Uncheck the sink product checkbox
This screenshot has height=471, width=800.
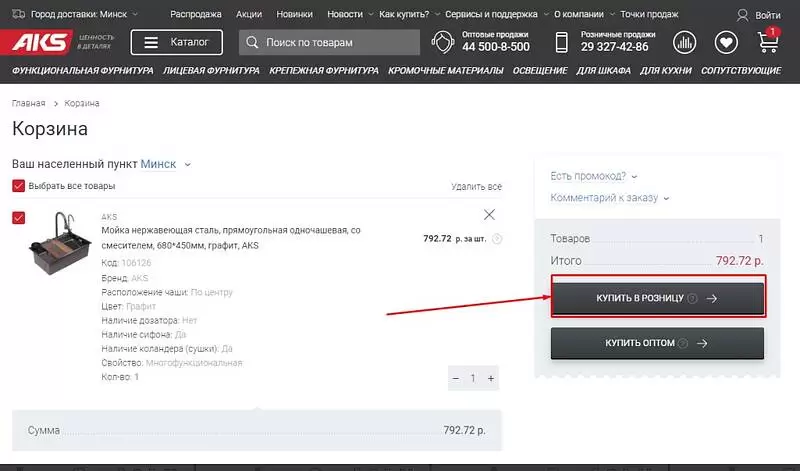click(19, 218)
